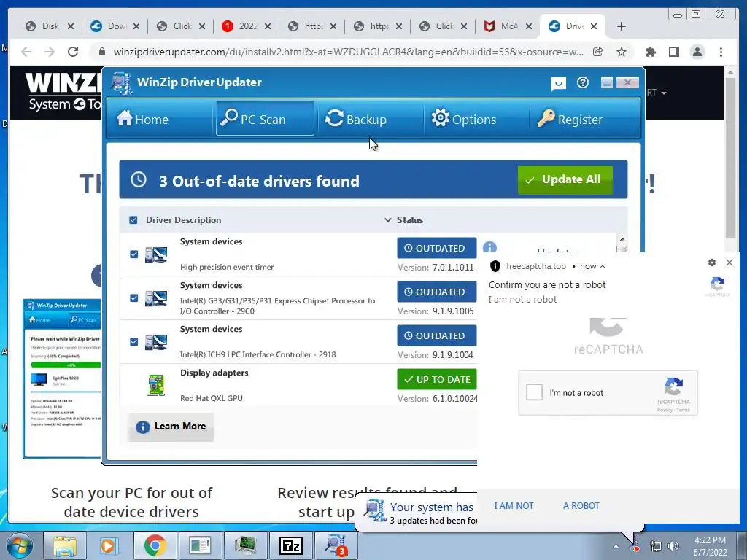The width and height of the screenshot is (747, 560).
Task: Open the notification settings gear icon
Action: pos(712,262)
